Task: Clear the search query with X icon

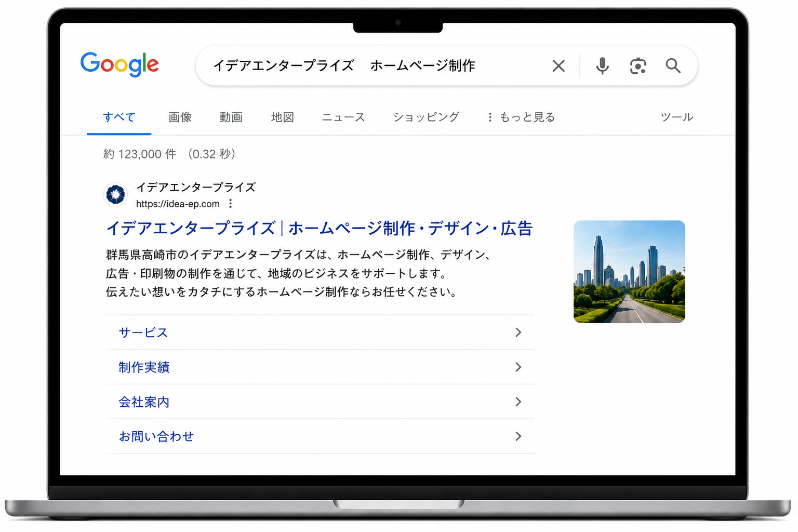Action: point(558,66)
